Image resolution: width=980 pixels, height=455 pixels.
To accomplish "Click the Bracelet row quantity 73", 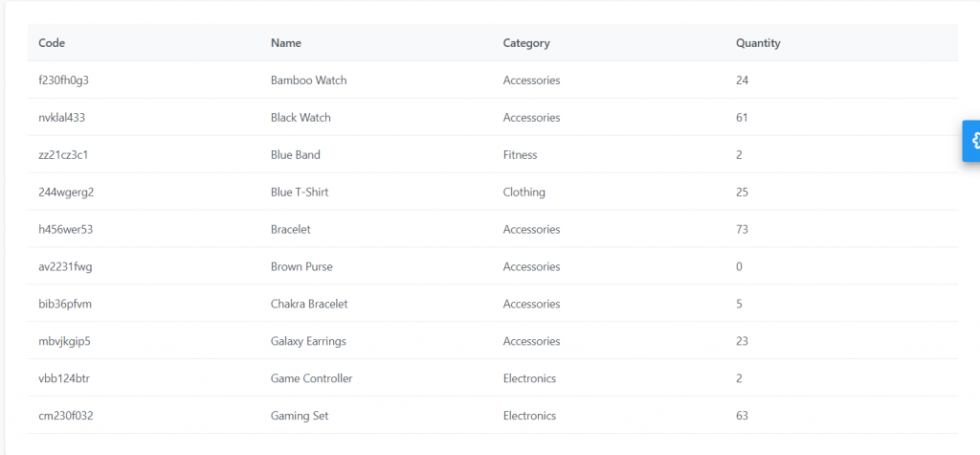I will tap(742, 229).
